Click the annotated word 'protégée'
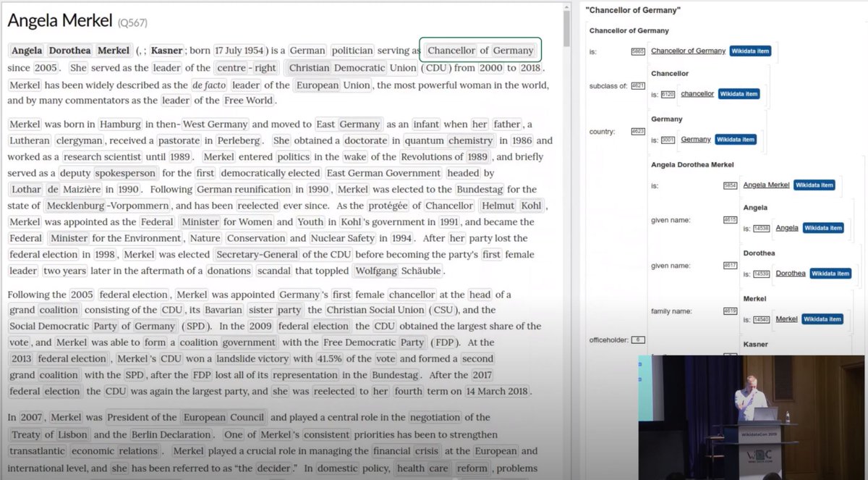This screenshot has height=480, width=868. [388, 206]
